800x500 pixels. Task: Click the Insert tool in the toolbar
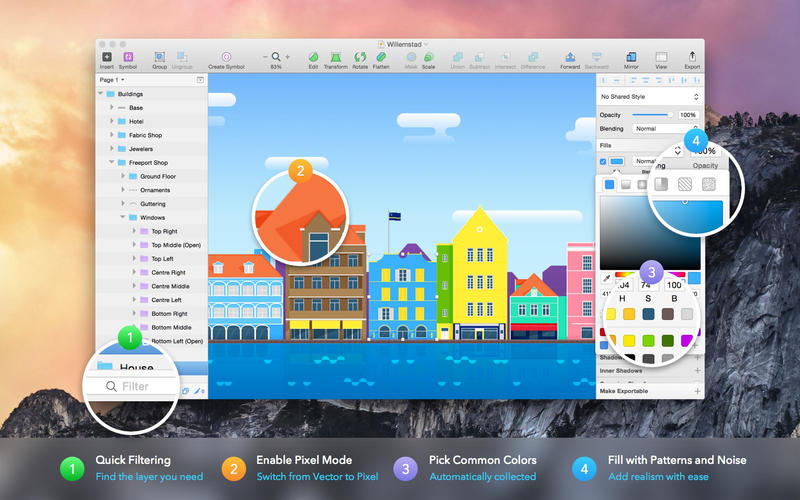(107, 58)
